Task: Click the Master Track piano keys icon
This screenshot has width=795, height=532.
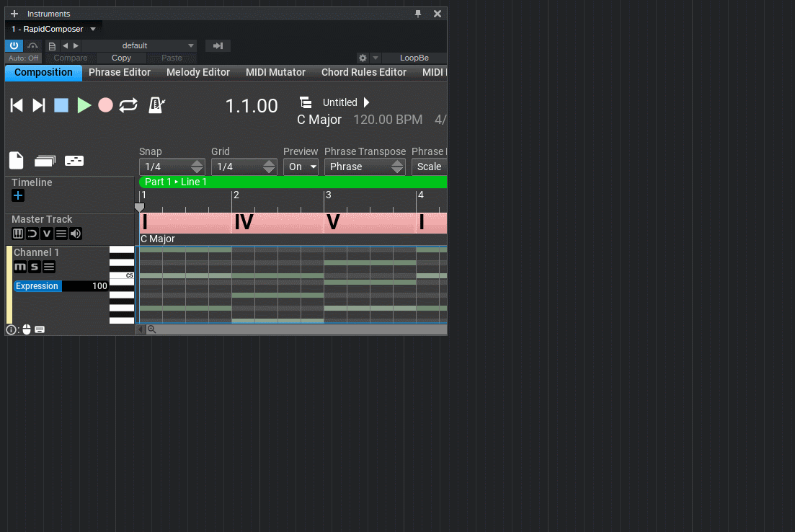Action: pyautogui.click(x=18, y=234)
